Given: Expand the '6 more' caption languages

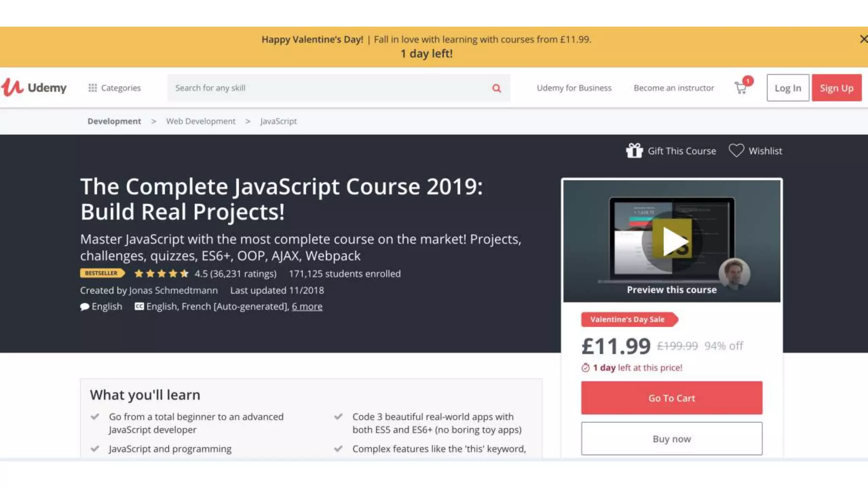Looking at the screenshot, I should tap(307, 306).
